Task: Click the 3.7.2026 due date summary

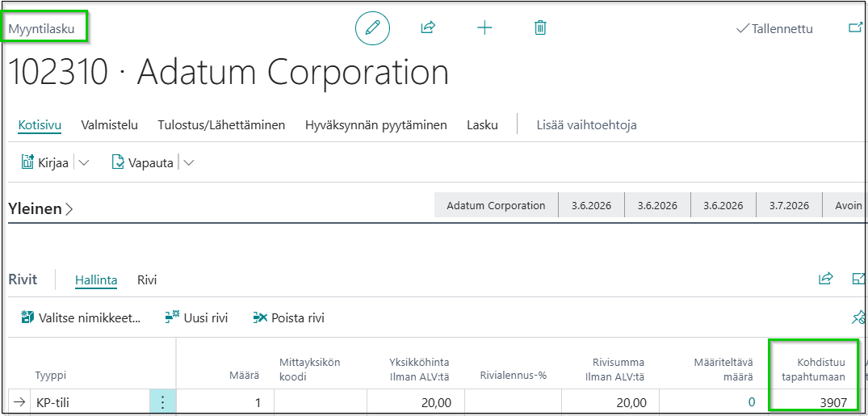Action: tap(789, 205)
